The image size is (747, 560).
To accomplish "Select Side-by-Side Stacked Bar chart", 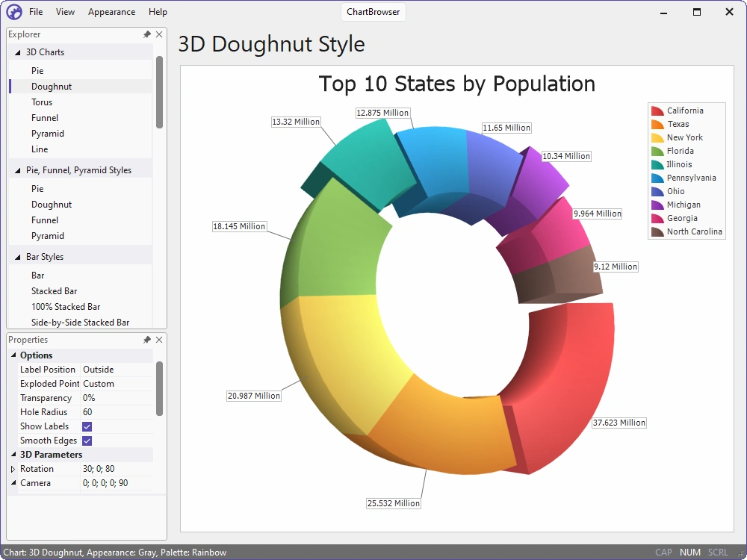I will click(x=81, y=323).
